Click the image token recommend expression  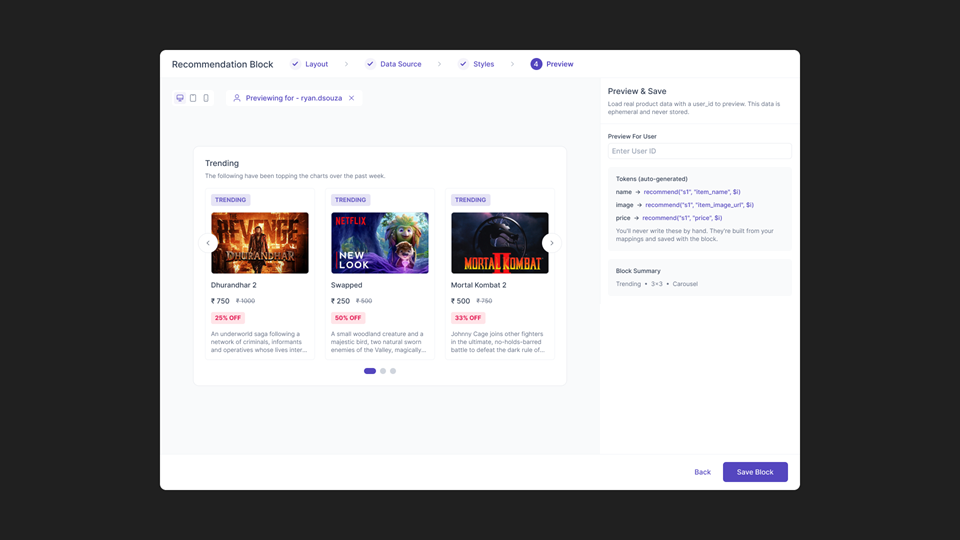[699, 205]
